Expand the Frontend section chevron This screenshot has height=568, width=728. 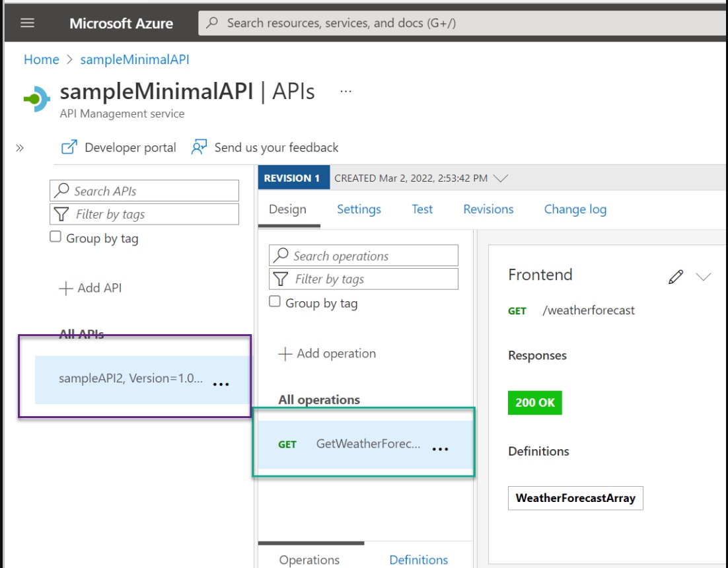[704, 277]
